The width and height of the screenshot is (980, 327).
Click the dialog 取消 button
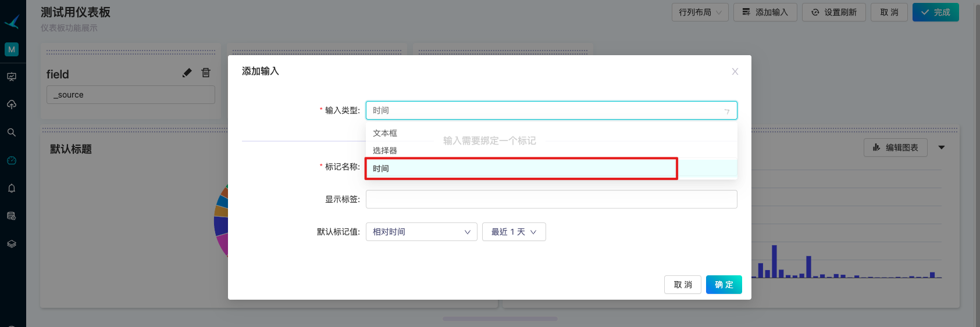(x=683, y=285)
